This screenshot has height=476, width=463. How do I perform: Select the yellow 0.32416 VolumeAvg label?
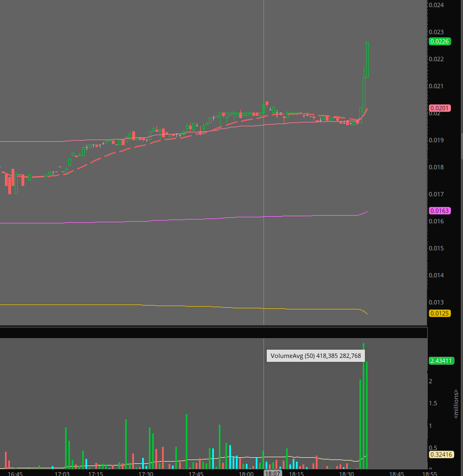pyautogui.click(x=441, y=454)
